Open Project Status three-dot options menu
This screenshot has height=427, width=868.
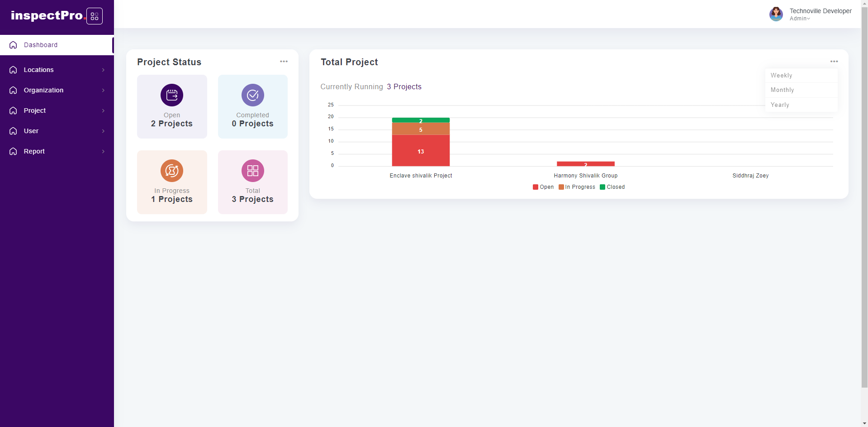point(284,62)
